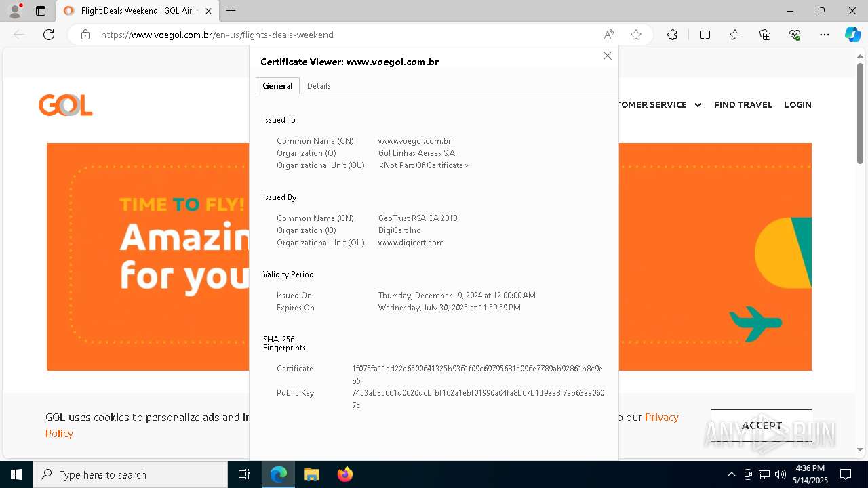The width and height of the screenshot is (868, 488).
Task: Open the Favorites list icon
Action: click(x=735, y=35)
